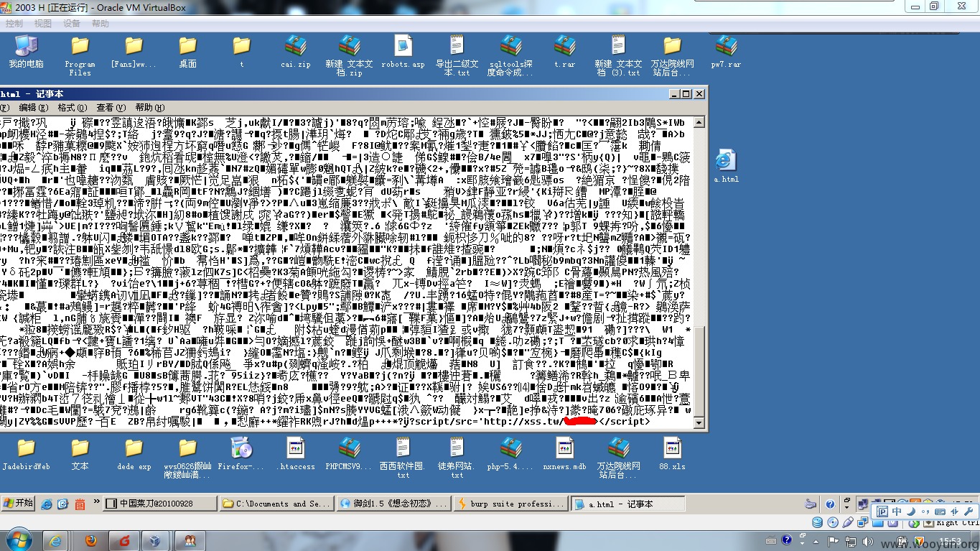Select the a.html file on desktop
980x551 pixels.
click(726, 167)
